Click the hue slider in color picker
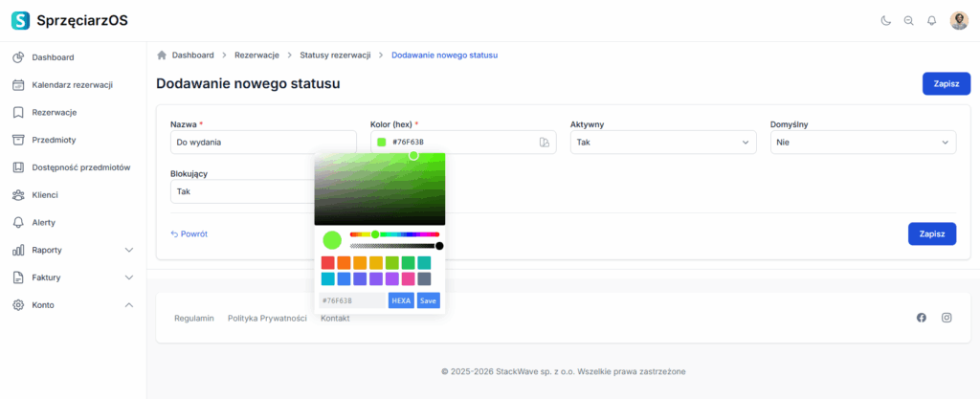 [x=394, y=234]
